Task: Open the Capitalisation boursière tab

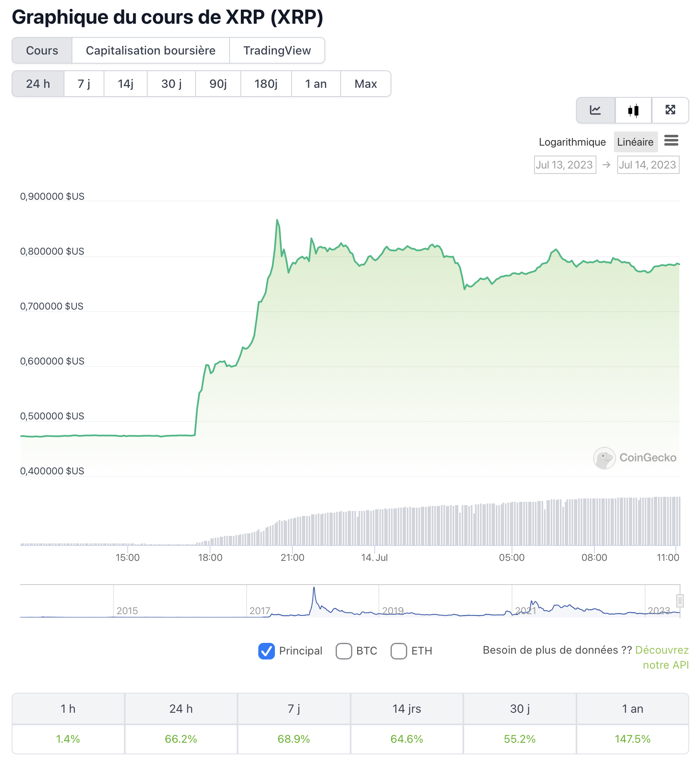Action: click(x=151, y=51)
